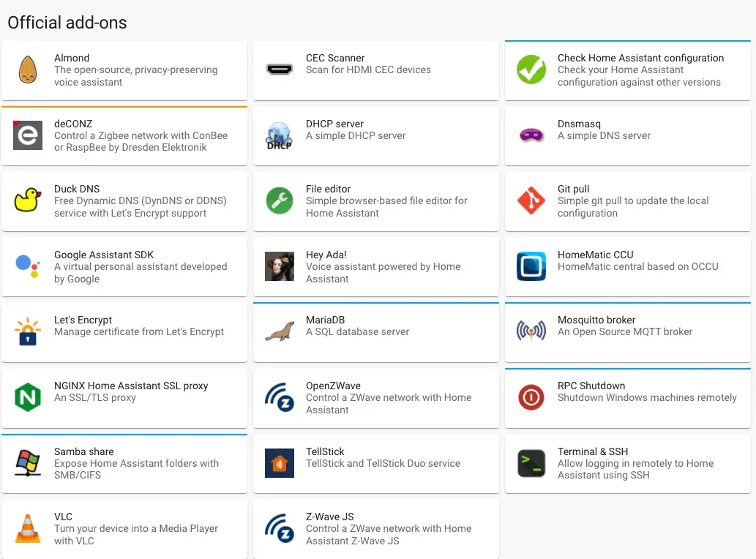Select the Google Assistant SDK card

[124, 267]
